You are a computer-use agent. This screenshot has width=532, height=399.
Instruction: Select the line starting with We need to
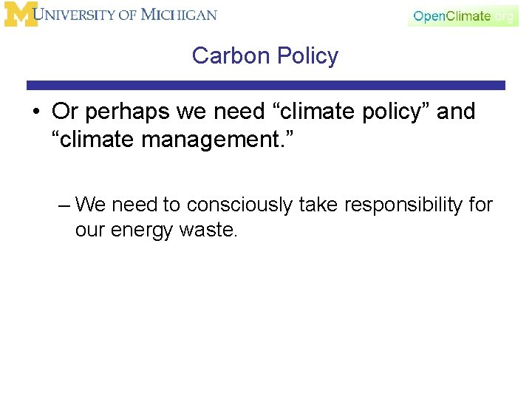point(284,204)
